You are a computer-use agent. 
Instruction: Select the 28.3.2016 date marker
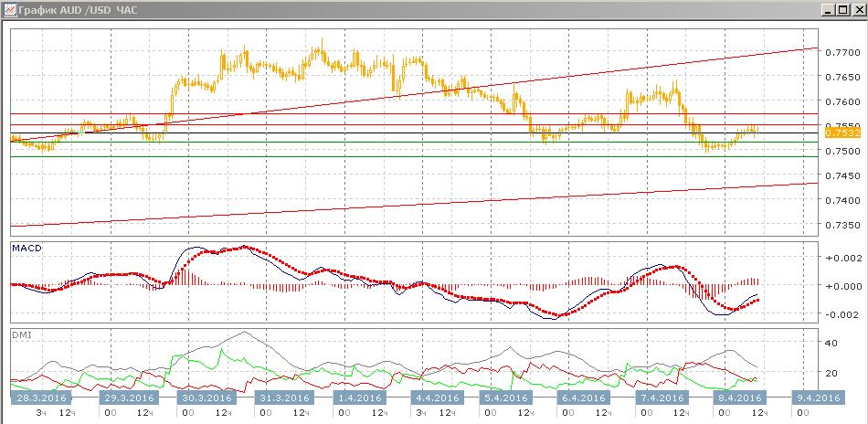click(40, 397)
